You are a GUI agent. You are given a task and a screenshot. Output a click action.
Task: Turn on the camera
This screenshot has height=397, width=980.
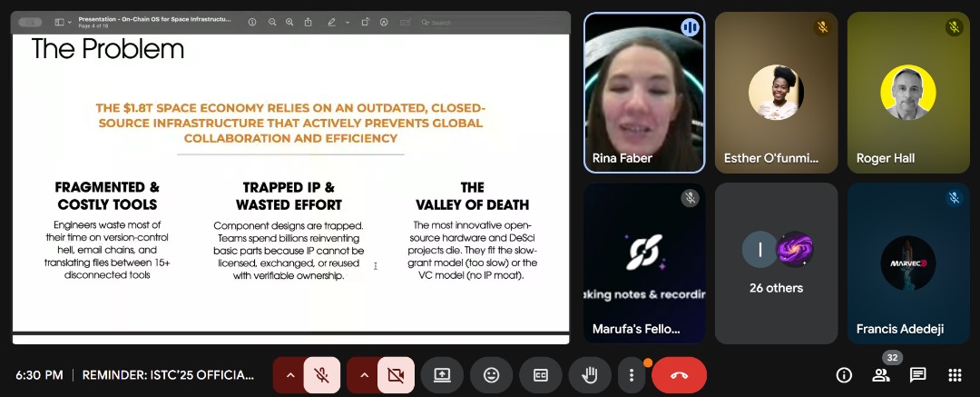(x=396, y=375)
